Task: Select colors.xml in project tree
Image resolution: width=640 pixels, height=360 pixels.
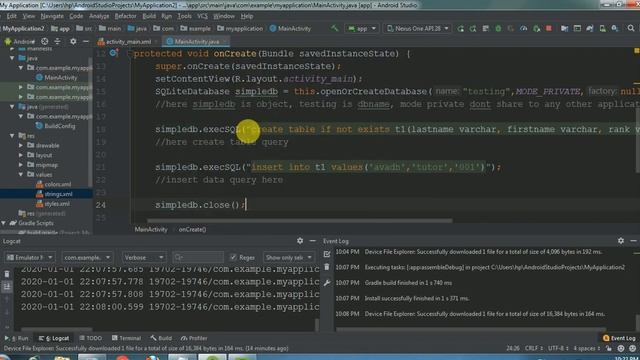Action: [x=53, y=184]
